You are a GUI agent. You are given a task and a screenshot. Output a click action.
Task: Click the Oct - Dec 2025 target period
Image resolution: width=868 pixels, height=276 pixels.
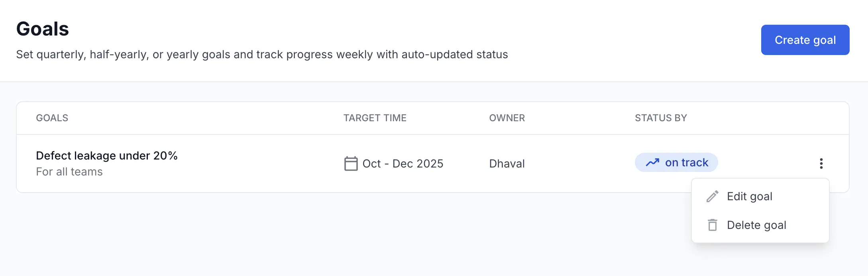(403, 164)
